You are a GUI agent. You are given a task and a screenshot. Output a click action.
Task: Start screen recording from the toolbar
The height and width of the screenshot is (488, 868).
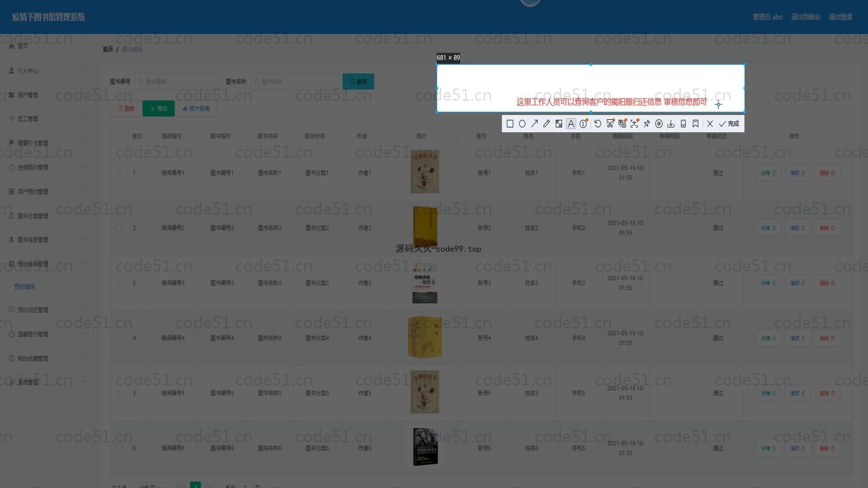click(659, 124)
